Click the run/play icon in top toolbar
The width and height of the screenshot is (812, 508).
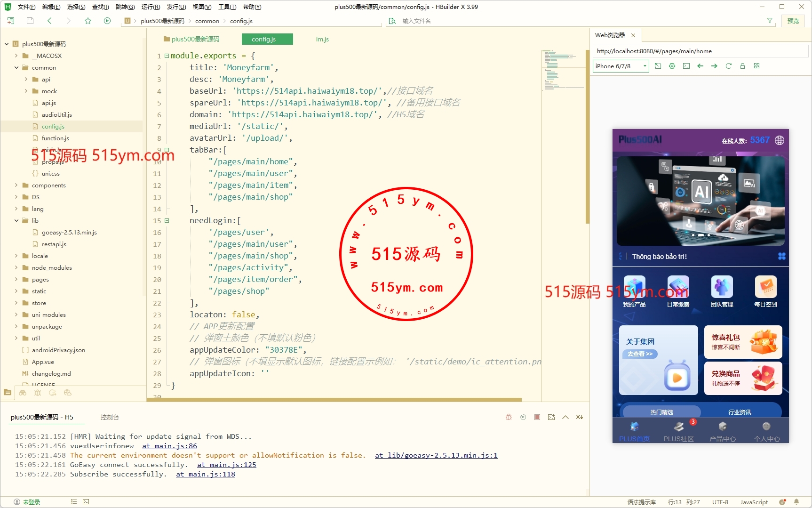pyautogui.click(x=107, y=21)
